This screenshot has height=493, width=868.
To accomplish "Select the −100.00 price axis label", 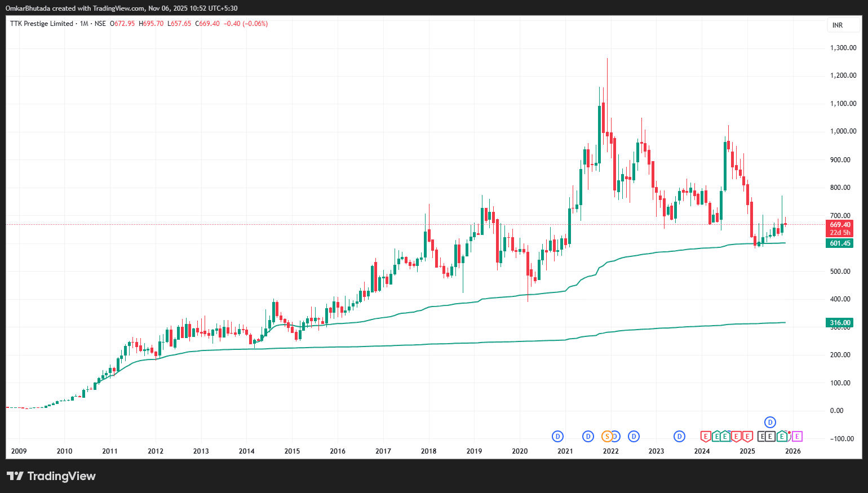I will tap(842, 439).
